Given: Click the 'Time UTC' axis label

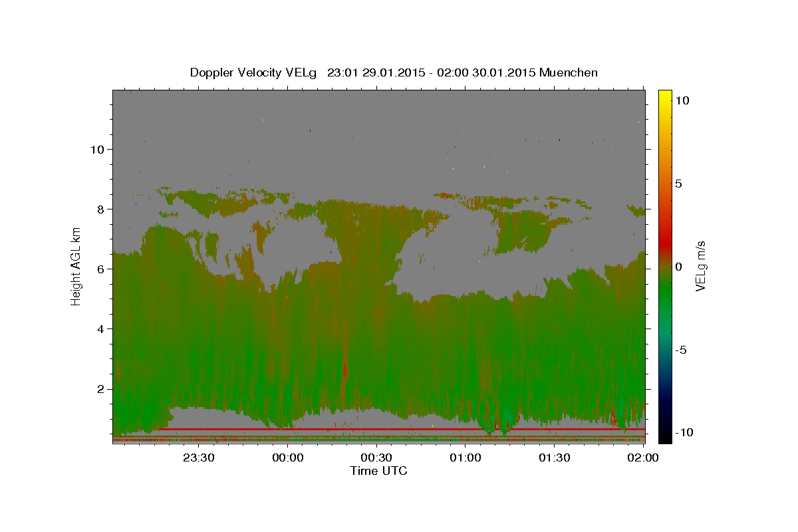Looking at the screenshot, I should pos(378,471).
